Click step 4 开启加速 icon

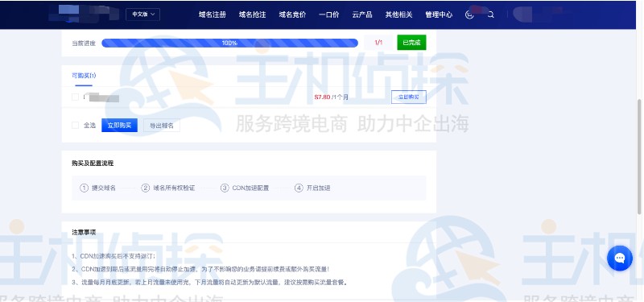click(x=299, y=188)
